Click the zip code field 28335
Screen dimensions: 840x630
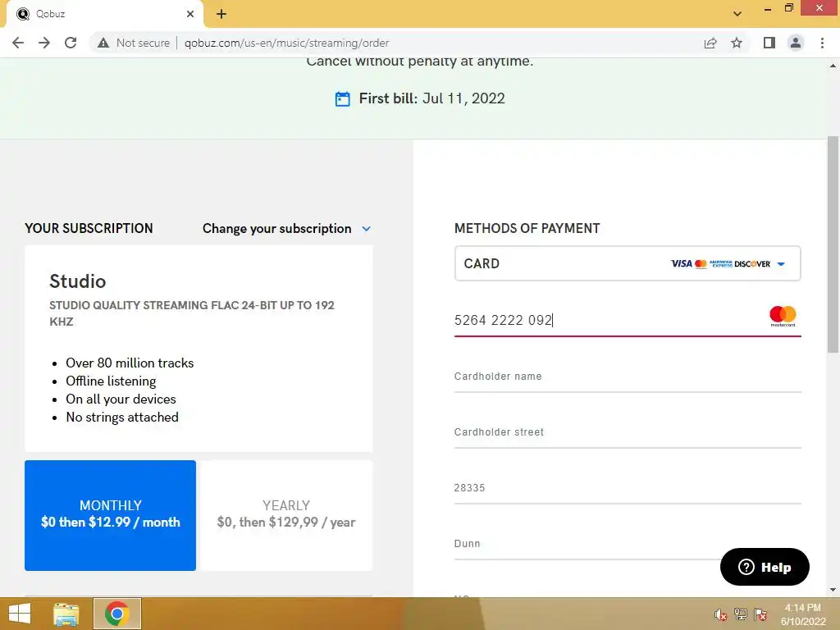pyautogui.click(x=628, y=488)
